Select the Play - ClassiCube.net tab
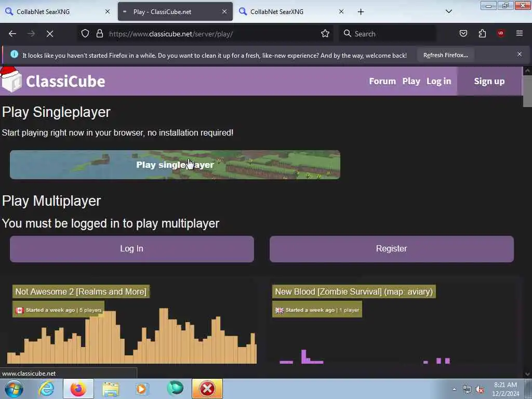Screen dimensions: 532x399 tap(175, 11)
